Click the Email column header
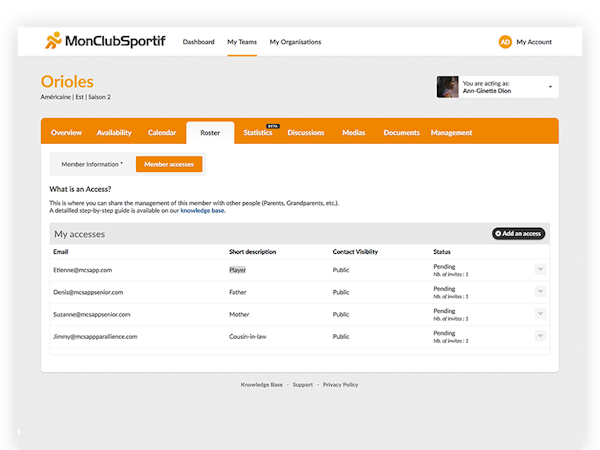This screenshot has height=450, width=600. (x=60, y=251)
